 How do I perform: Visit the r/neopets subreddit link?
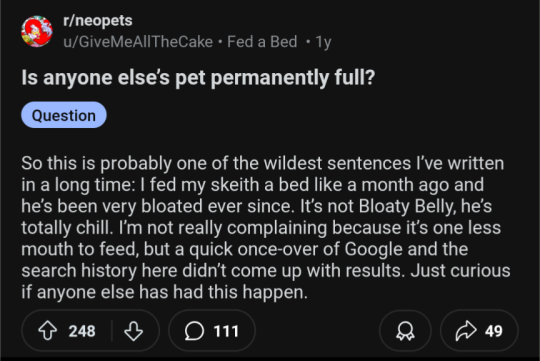point(98,20)
